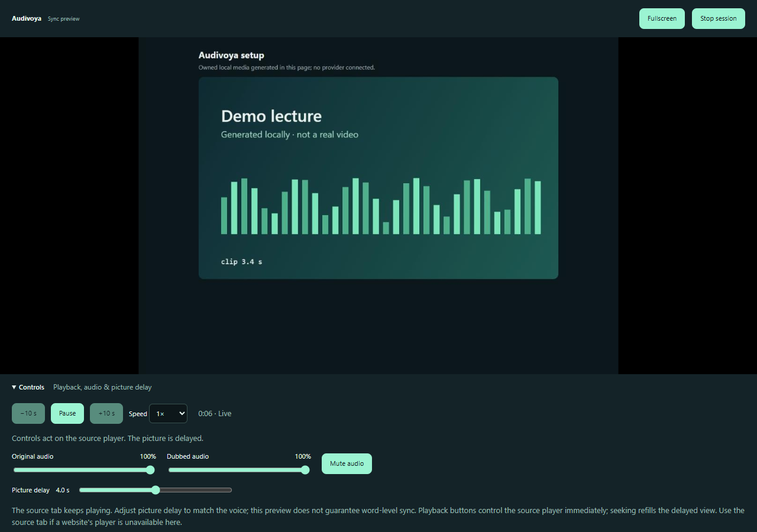
Task: Skip forward with +10 s button
Action: click(106, 413)
